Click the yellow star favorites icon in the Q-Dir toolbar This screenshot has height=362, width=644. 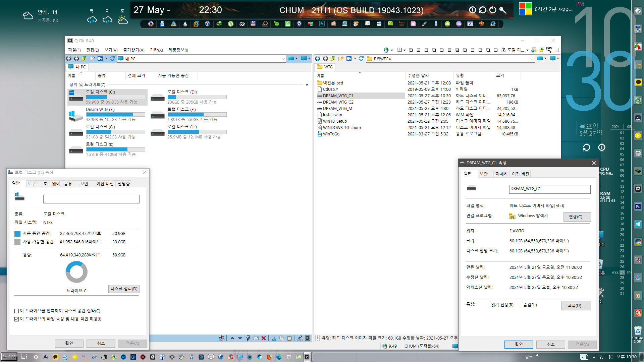541,50
